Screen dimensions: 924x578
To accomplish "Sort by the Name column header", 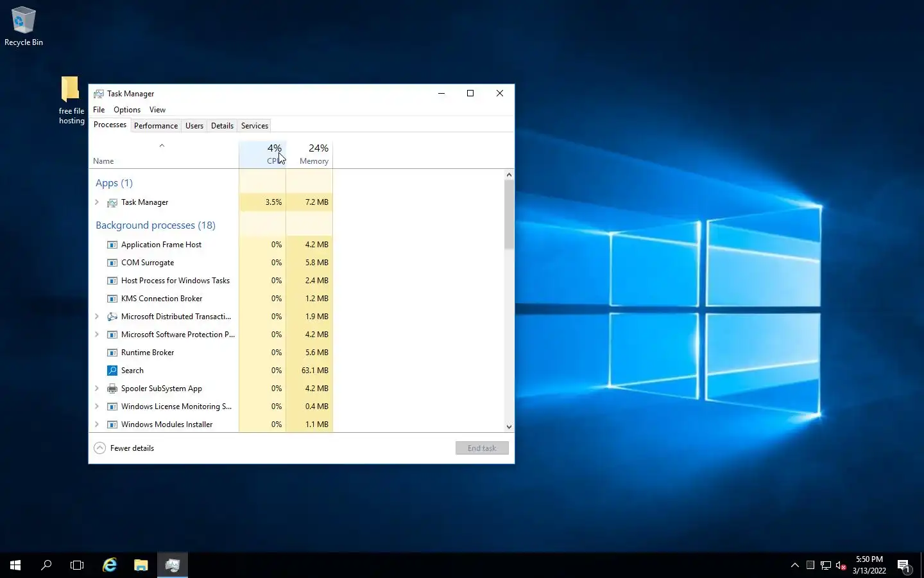I will tap(164, 155).
